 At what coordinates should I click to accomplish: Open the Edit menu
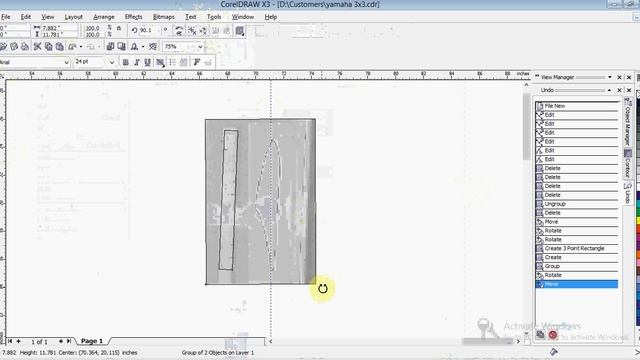[26, 17]
